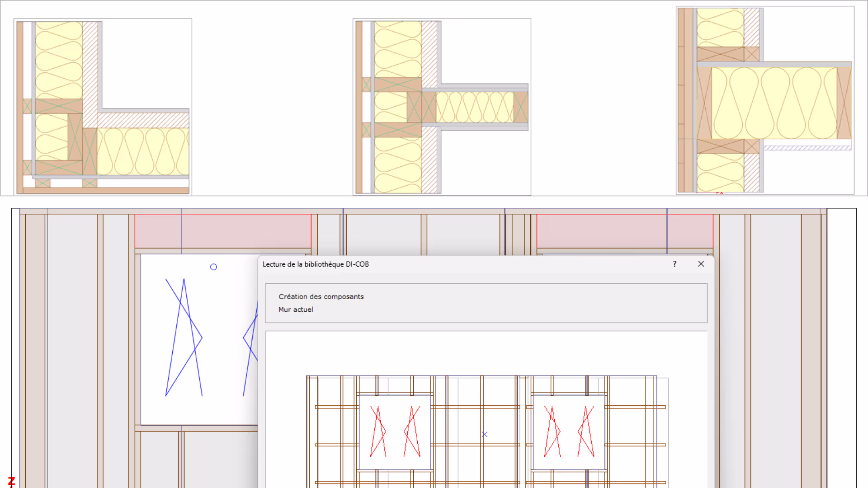The width and height of the screenshot is (868, 488).
Task: Click the red Z axis indicator
Action: 11,481
